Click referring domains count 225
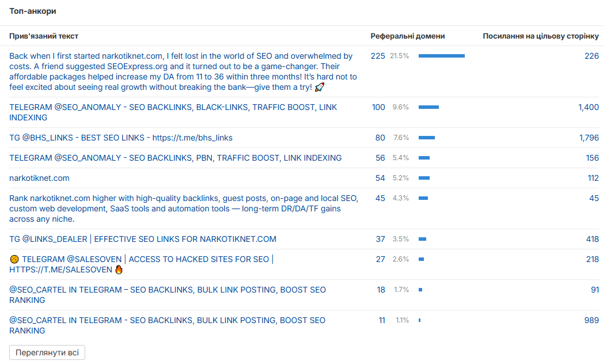 pos(378,56)
